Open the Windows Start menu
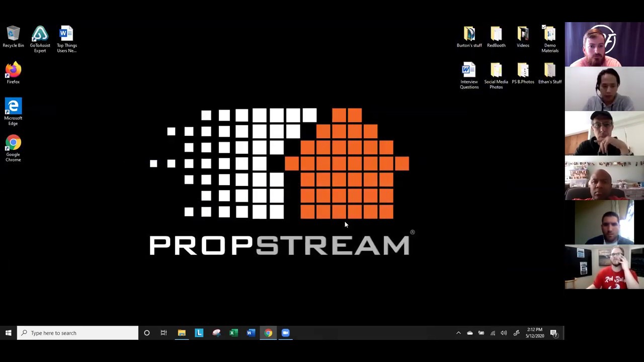The width and height of the screenshot is (644, 362). click(8, 333)
